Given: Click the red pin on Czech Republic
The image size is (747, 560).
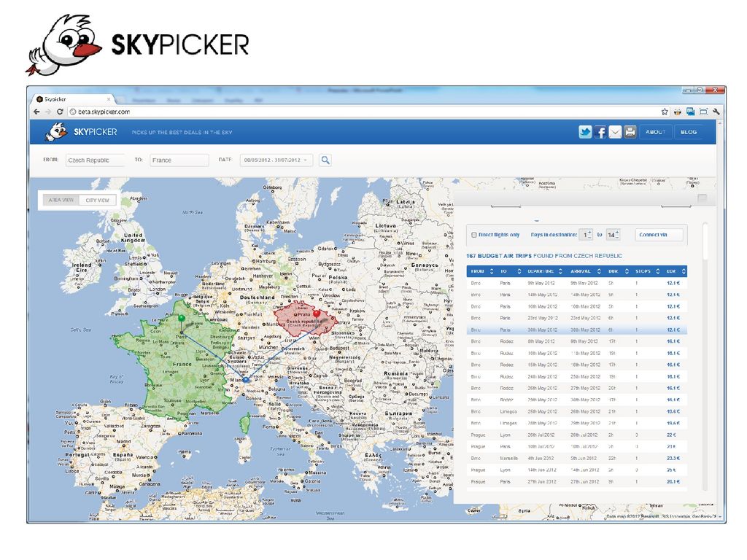Looking at the screenshot, I should (x=317, y=314).
